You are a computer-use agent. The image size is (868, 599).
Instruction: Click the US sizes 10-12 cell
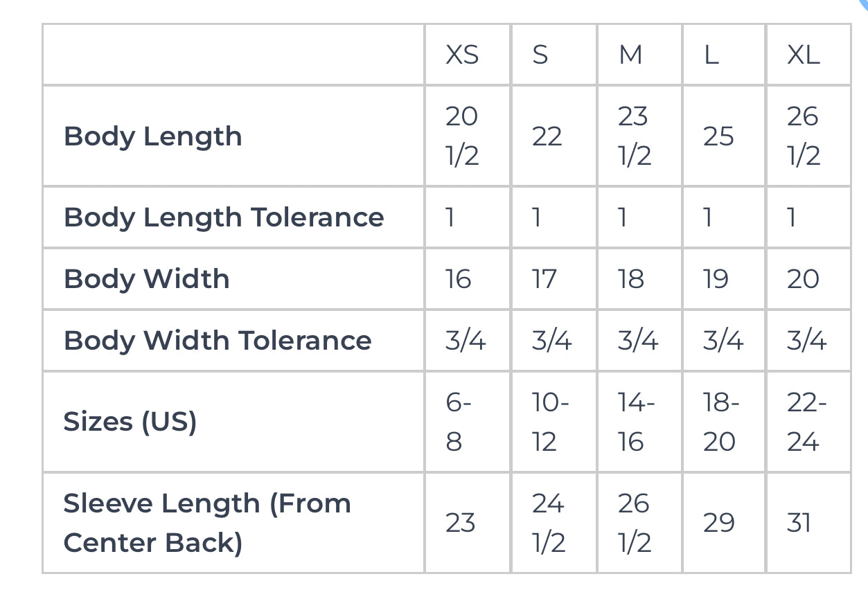click(550, 422)
